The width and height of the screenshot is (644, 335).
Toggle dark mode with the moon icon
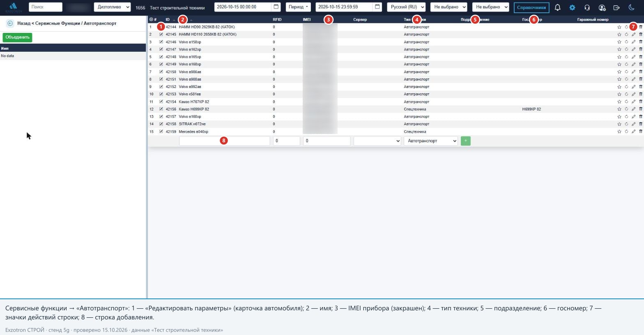pos(631,7)
